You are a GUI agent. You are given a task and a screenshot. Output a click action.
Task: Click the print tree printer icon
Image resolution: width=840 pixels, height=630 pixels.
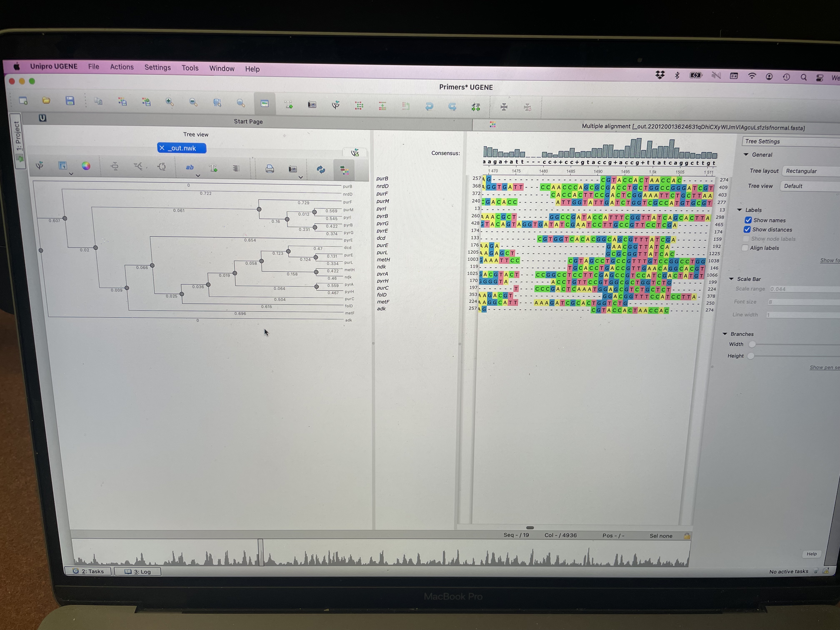tap(270, 169)
